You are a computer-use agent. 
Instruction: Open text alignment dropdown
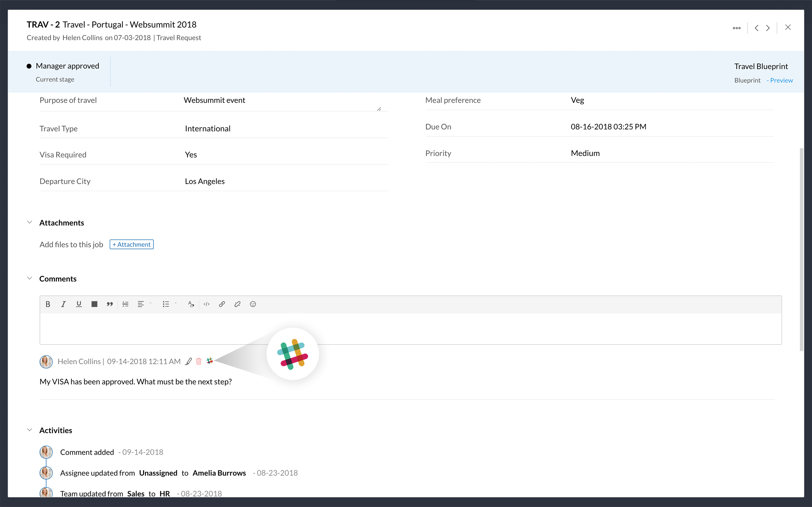coord(150,303)
